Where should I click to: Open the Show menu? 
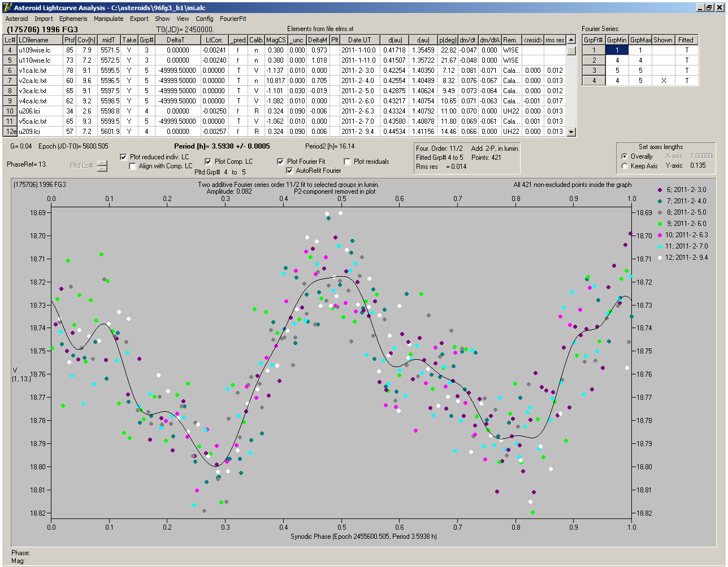click(162, 19)
